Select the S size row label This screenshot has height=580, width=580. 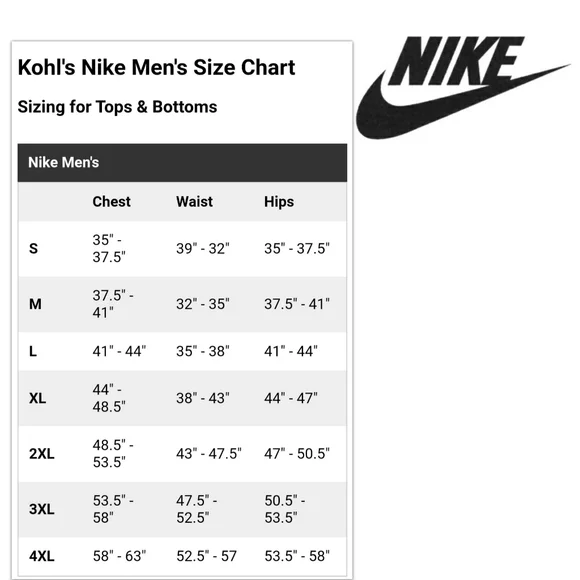point(33,248)
